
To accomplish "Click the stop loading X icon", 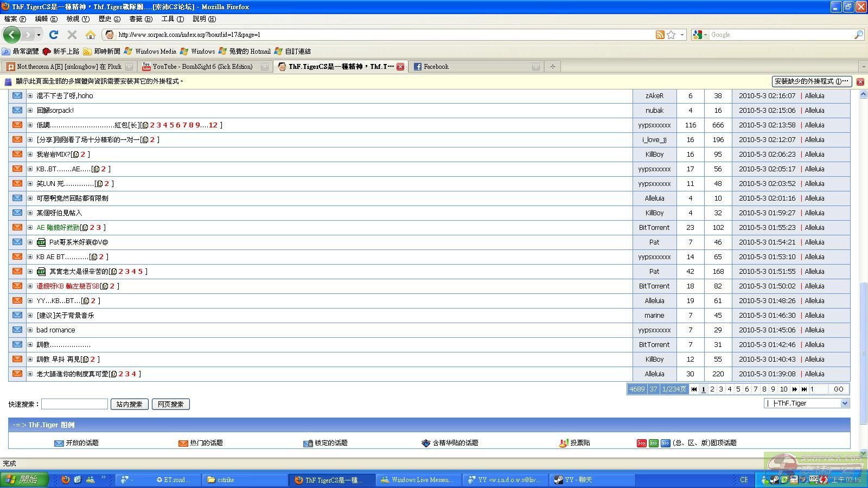I will click(x=72, y=35).
